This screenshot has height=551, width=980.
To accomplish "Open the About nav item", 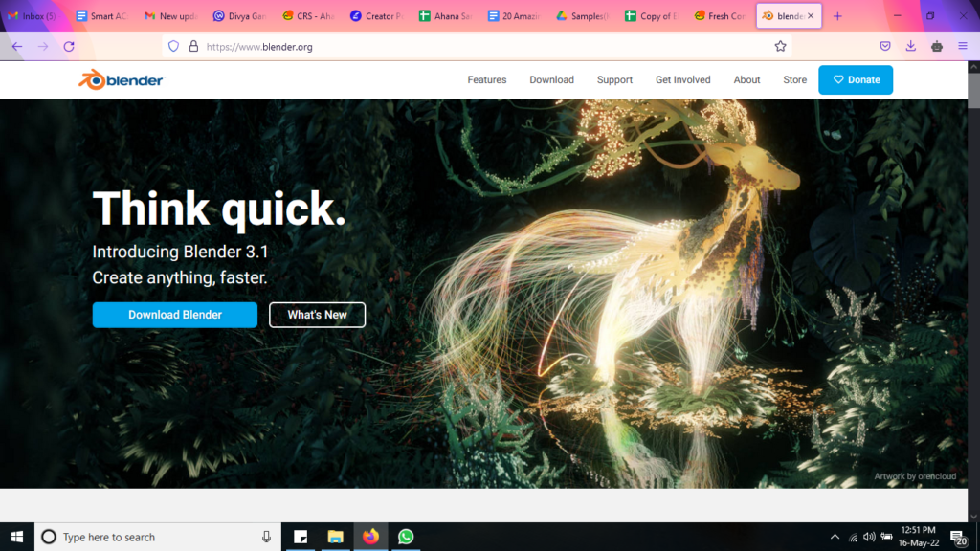I will [746, 80].
